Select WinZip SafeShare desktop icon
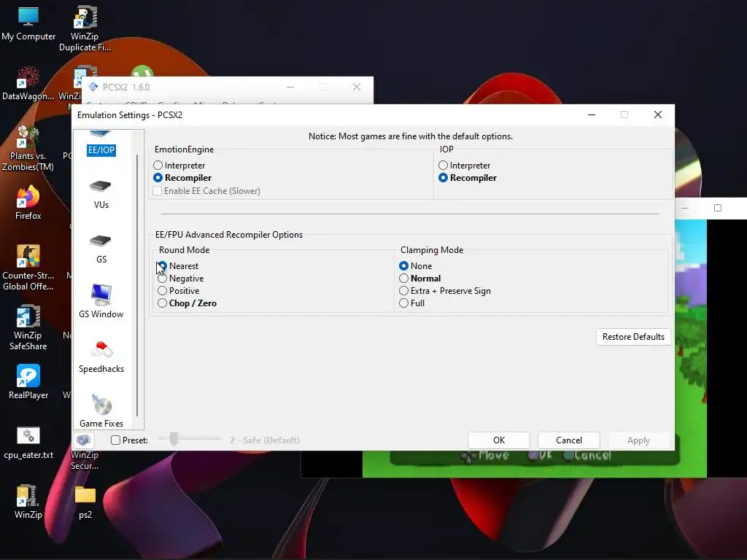The width and height of the screenshot is (747, 560). click(28, 328)
